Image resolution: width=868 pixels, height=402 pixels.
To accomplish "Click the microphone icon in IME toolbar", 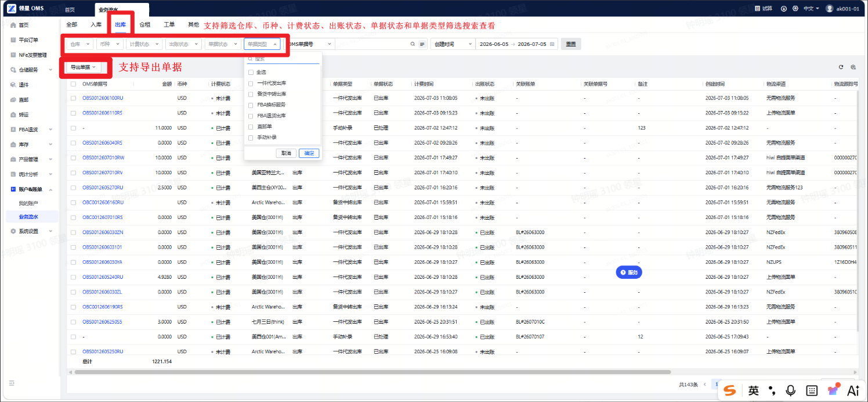I will pyautogui.click(x=790, y=391).
